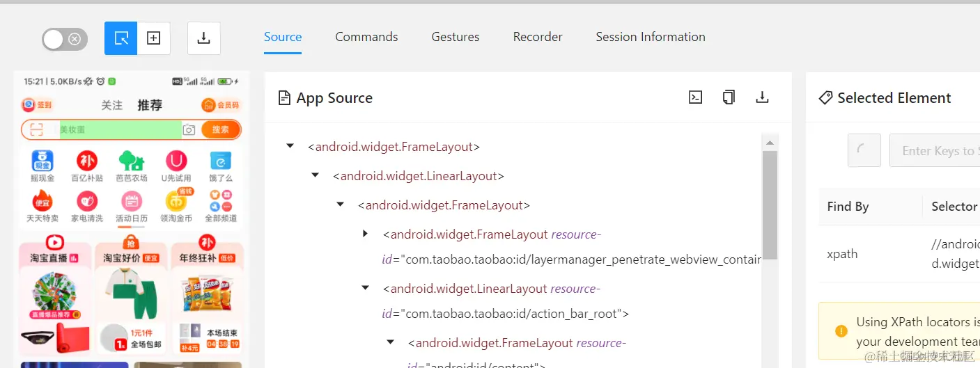Tap the camera icon in search bar
The height and width of the screenshot is (368, 980).
coord(189,129)
